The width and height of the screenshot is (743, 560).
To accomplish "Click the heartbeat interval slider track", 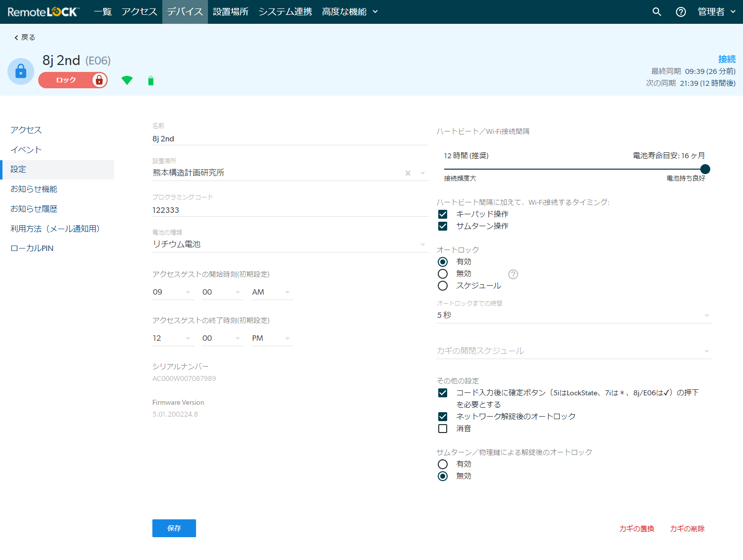I will tap(574, 169).
